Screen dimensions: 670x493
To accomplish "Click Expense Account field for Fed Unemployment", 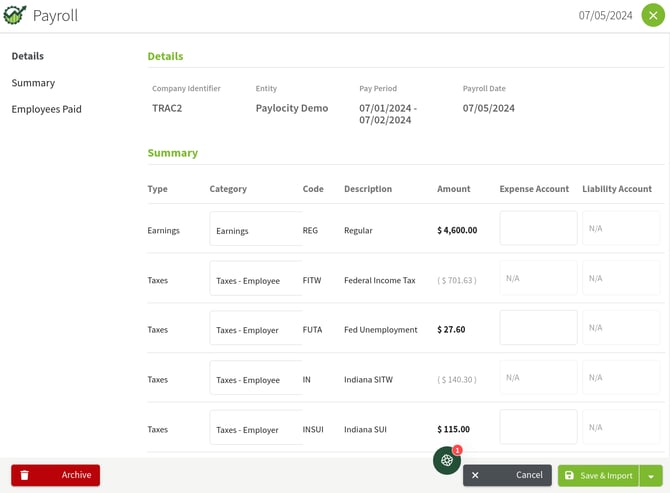I will click(x=538, y=328).
